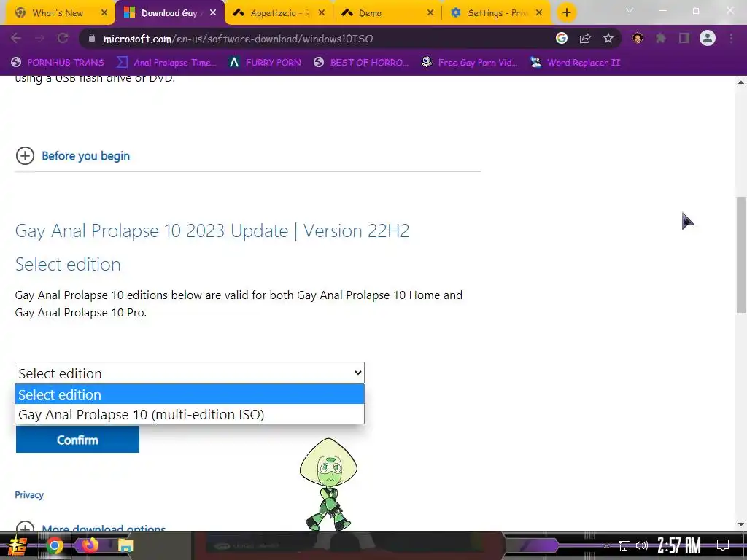Choose the highlighted Select edition option
747x560 pixels.
[x=190, y=394]
